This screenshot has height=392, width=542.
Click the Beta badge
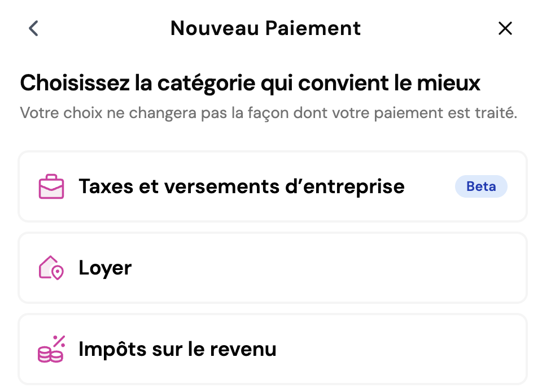[481, 186]
